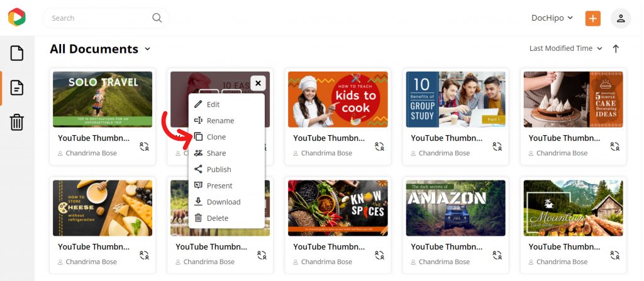Close the document menu with X button
Viewport: 644px width, 281px height.
click(x=258, y=84)
